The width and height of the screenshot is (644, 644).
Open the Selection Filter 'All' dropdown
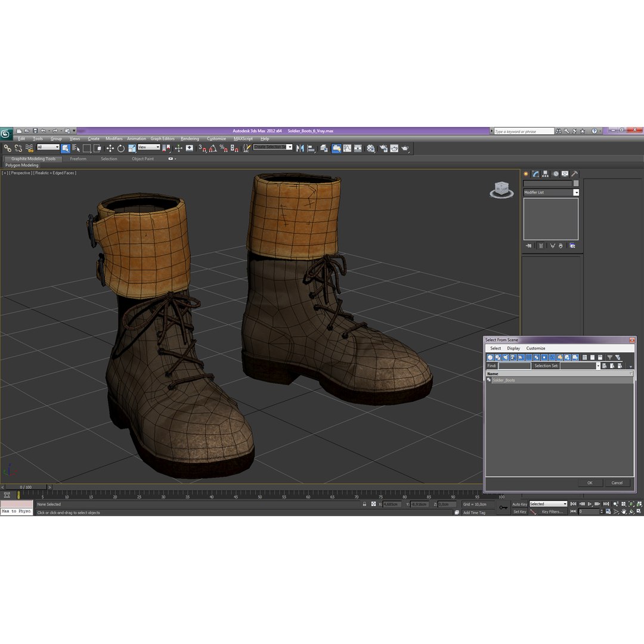click(48, 147)
